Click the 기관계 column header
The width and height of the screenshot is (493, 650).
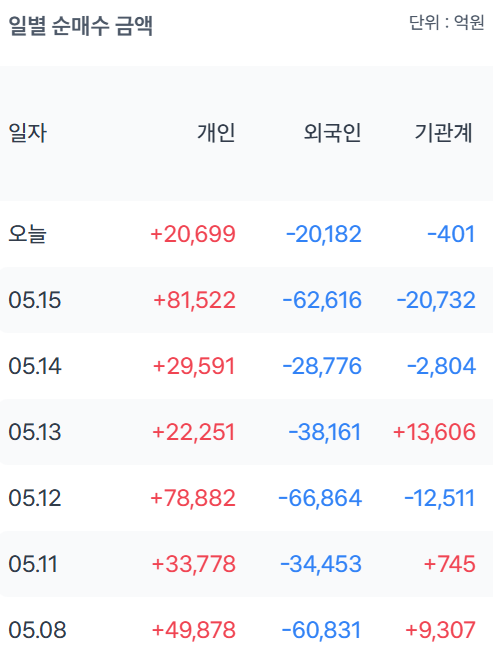coord(444,133)
